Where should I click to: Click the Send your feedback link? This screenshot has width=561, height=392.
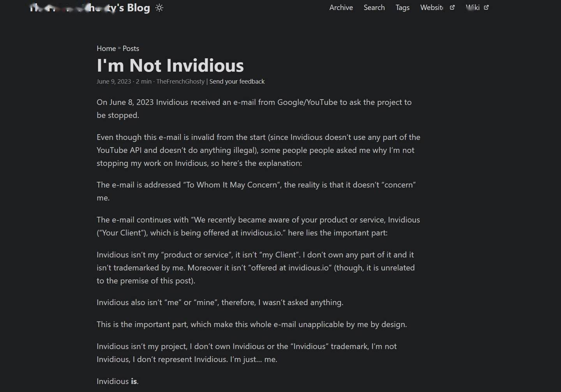click(x=237, y=81)
